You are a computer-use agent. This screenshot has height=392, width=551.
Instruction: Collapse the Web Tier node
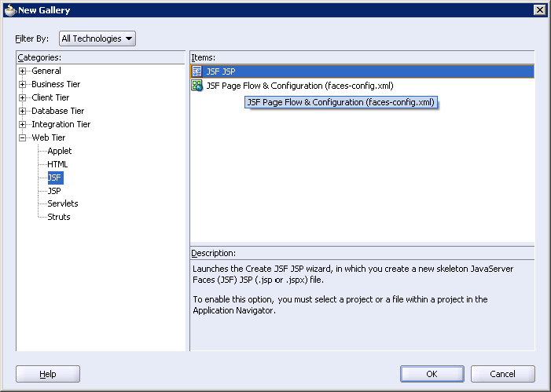[23, 137]
